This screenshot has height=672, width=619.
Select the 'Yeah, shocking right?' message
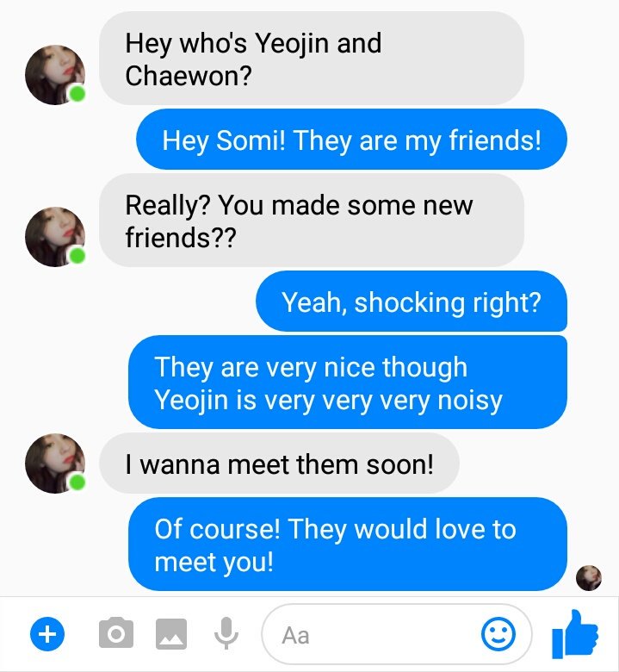(x=412, y=302)
